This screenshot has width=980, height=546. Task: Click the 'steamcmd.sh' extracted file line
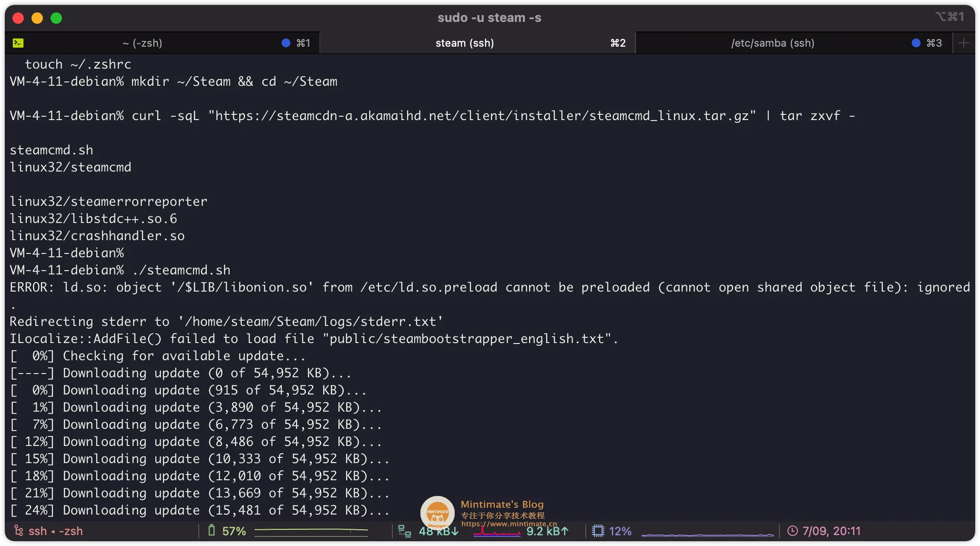coord(51,150)
